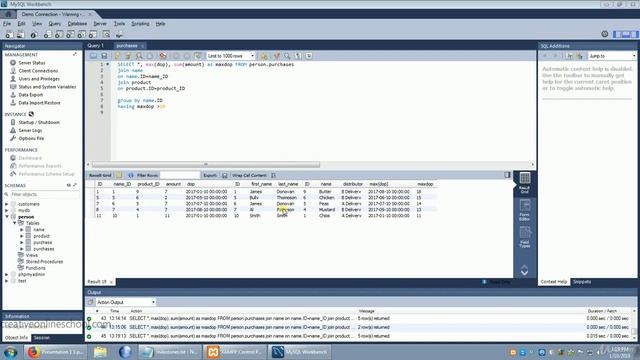The height and width of the screenshot is (360, 640).
Task: Expand the purchases table node
Action: coord(22,249)
